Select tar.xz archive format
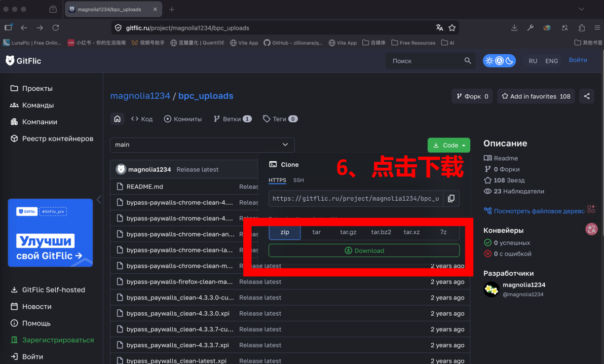The image size is (604, 364). (412, 232)
